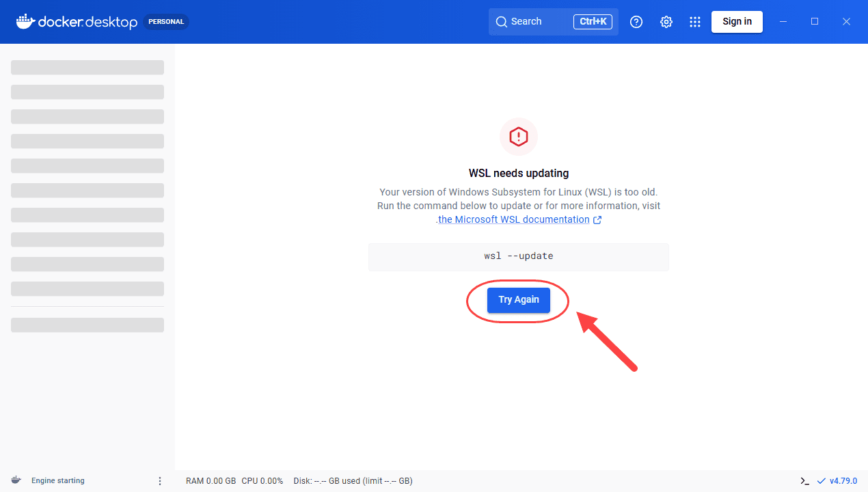Viewport: 868px width, 492px height.
Task: Open the terminal icon in status bar
Action: coord(805,481)
